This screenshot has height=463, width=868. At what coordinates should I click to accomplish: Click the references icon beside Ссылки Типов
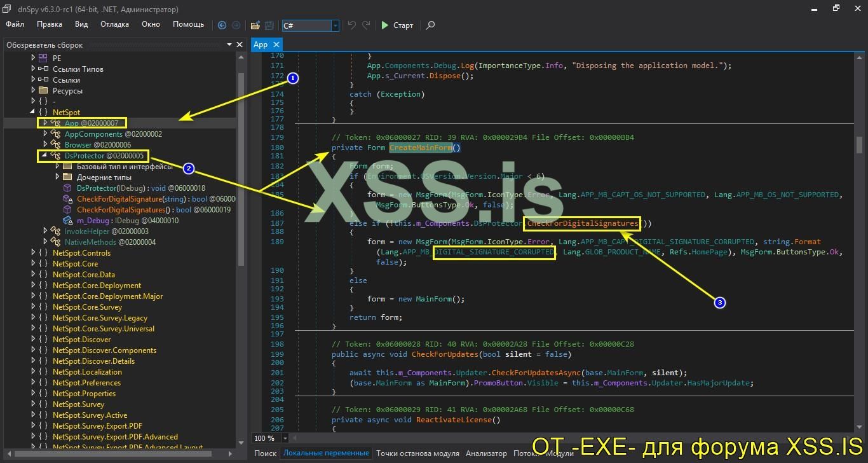tap(43, 69)
